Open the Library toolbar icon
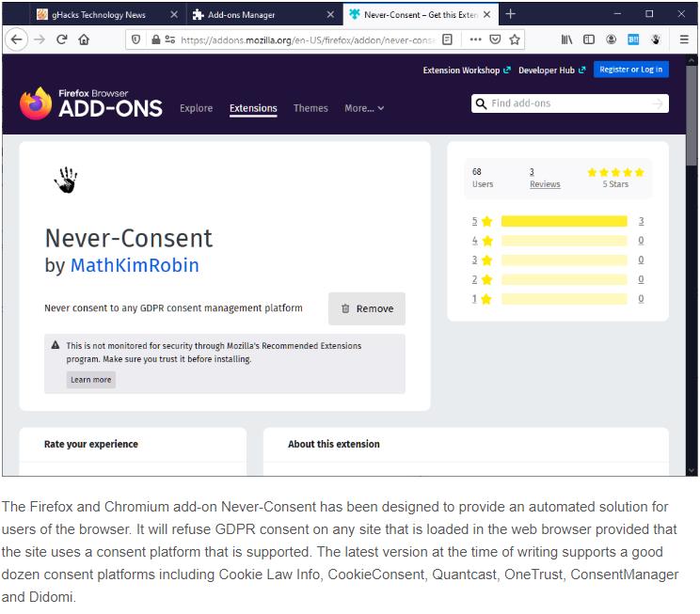This screenshot has width=700, height=614. click(566, 39)
